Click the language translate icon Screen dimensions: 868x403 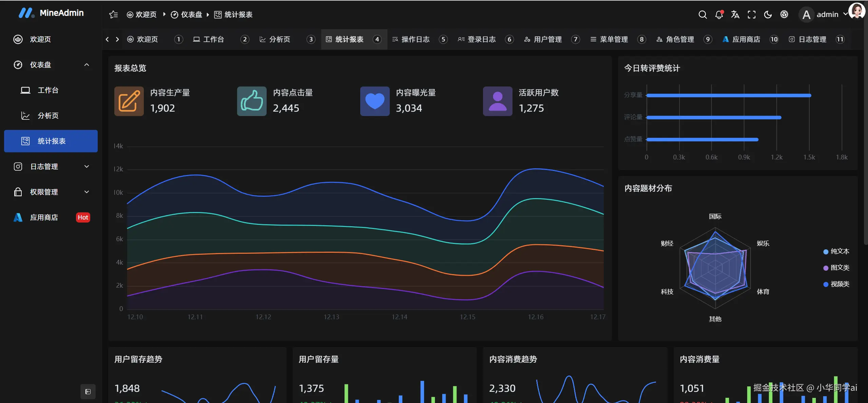(x=735, y=15)
